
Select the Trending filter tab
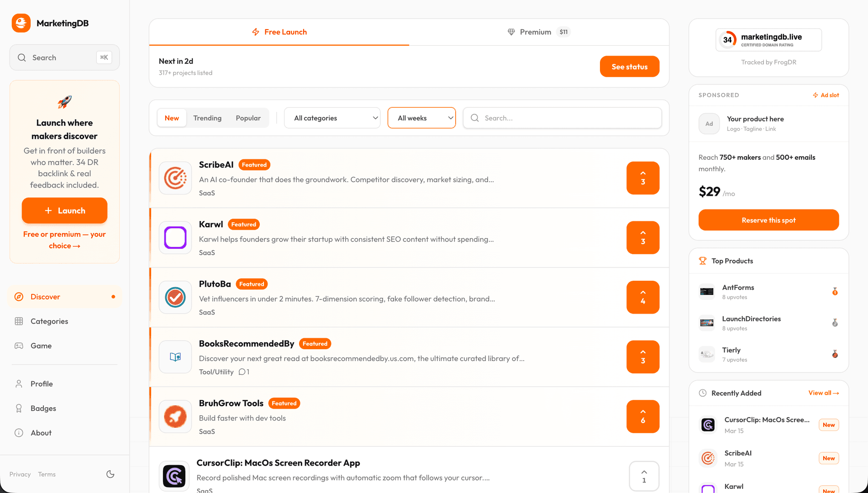tap(207, 118)
